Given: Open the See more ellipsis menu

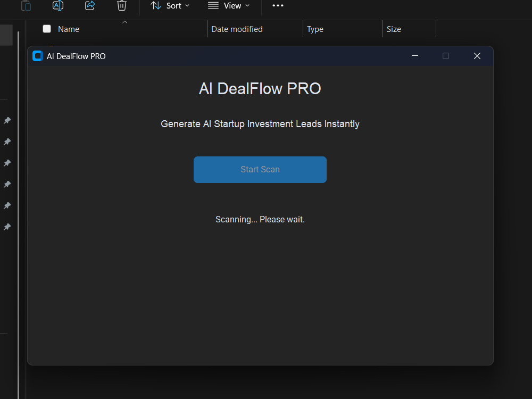Looking at the screenshot, I should tap(278, 5).
